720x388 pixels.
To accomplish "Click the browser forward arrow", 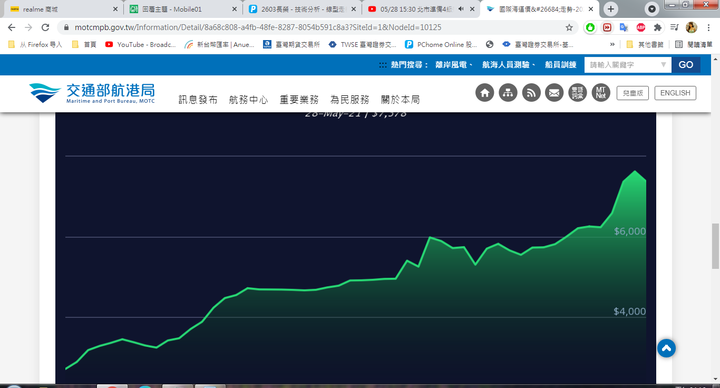I will click(x=28, y=28).
